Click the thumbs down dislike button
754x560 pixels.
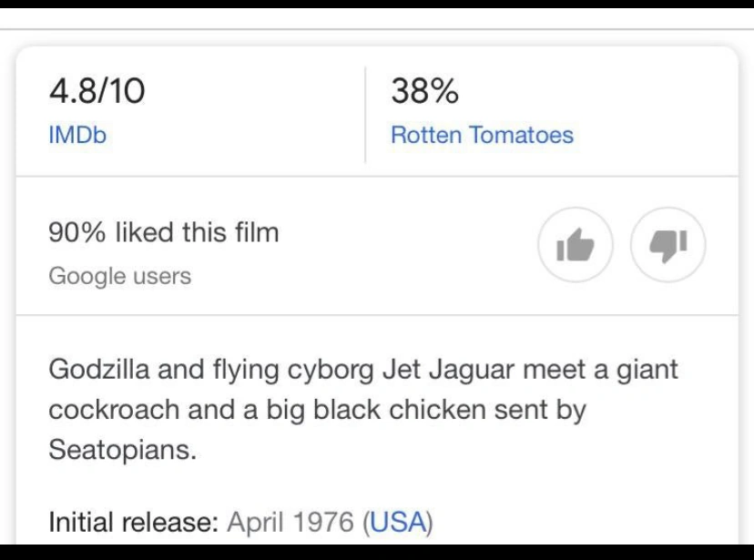(667, 245)
